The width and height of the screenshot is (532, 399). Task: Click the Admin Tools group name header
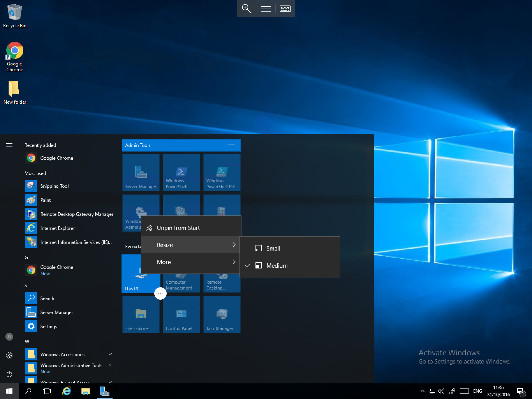[138, 145]
